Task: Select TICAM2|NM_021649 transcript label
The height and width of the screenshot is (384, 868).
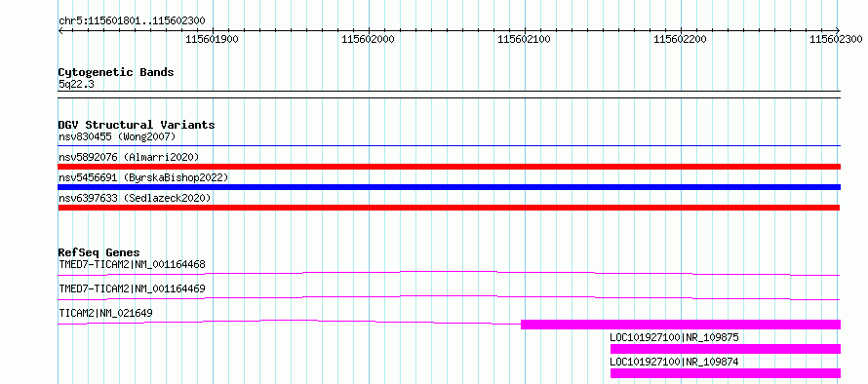Action: (105, 313)
